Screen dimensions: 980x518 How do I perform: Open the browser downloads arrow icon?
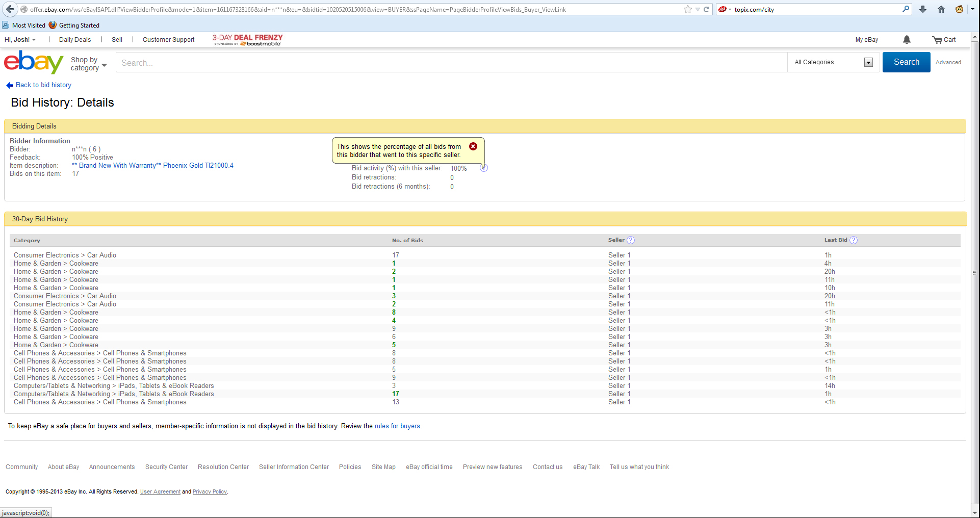coord(923,9)
